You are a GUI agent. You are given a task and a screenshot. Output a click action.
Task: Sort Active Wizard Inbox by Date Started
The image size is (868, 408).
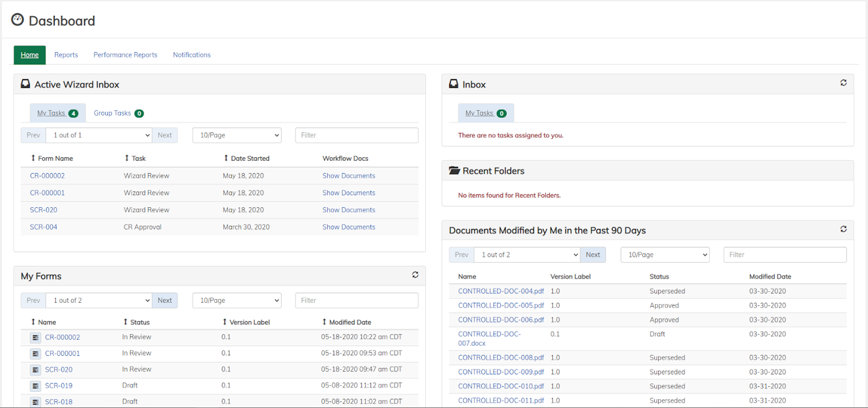(x=247, y=158)
